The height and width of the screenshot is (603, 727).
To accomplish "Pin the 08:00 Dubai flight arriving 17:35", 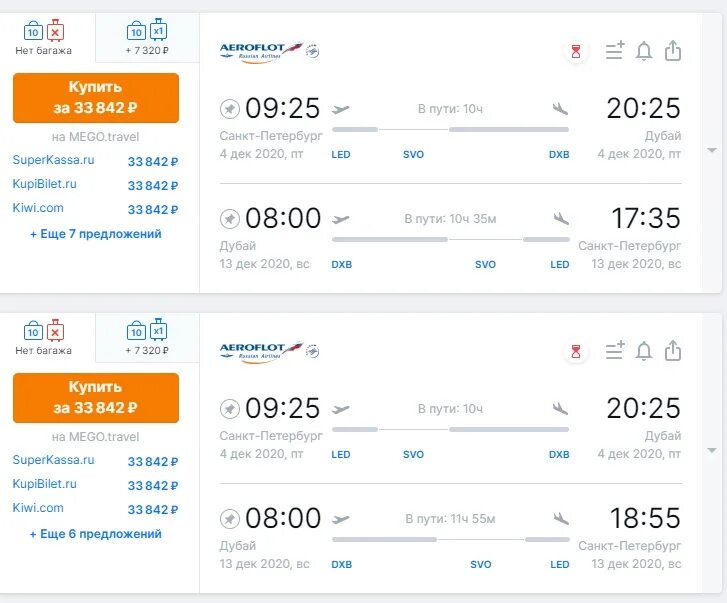I will (230, 218).
